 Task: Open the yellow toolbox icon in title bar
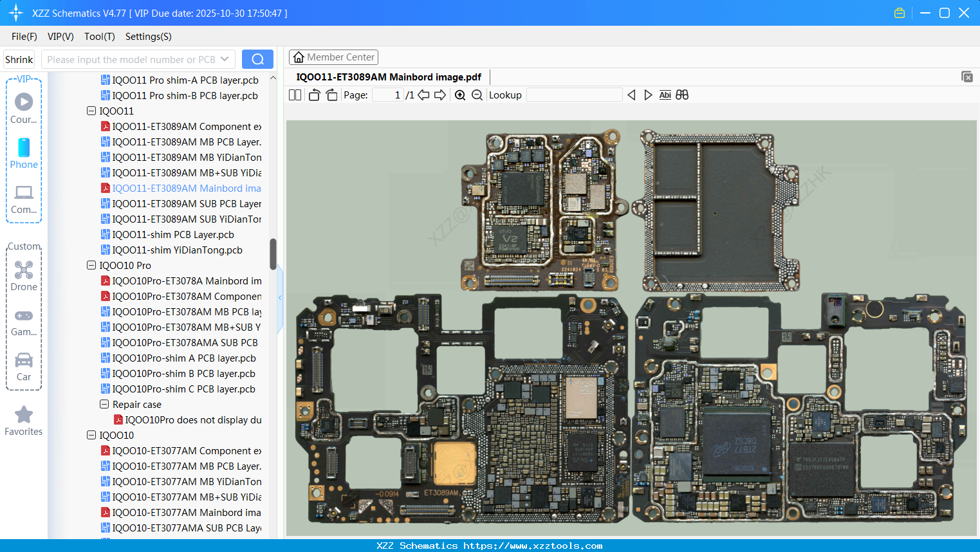[899, 12]
